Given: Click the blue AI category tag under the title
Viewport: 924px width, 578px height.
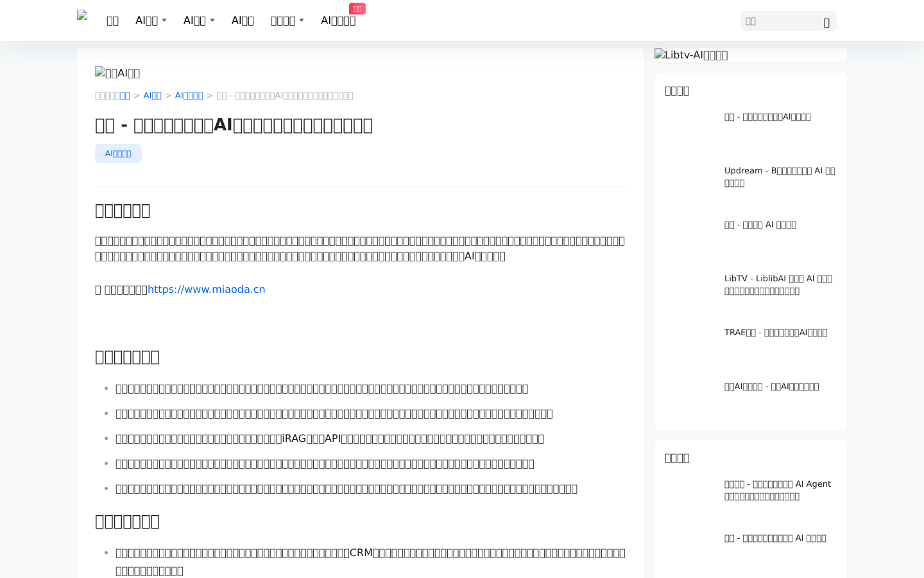Looking at the screenshot, I should (x=118, y=153).
